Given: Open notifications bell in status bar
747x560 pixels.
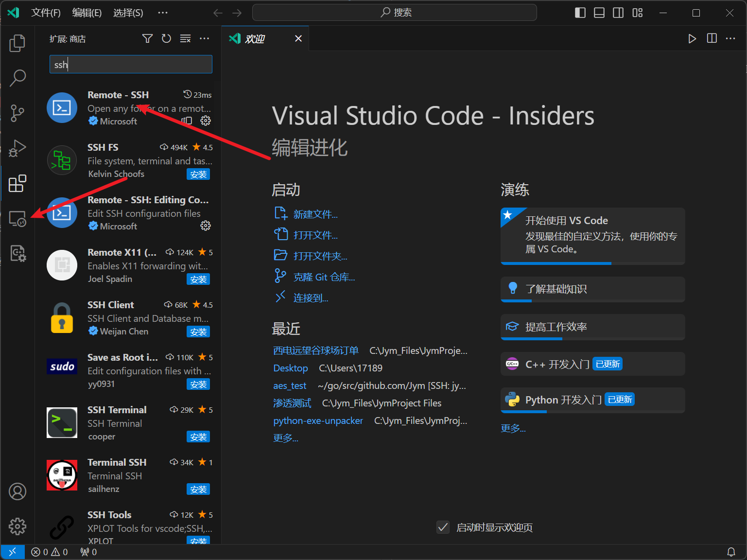Looking at the screenshot, I should click(731, 552).
